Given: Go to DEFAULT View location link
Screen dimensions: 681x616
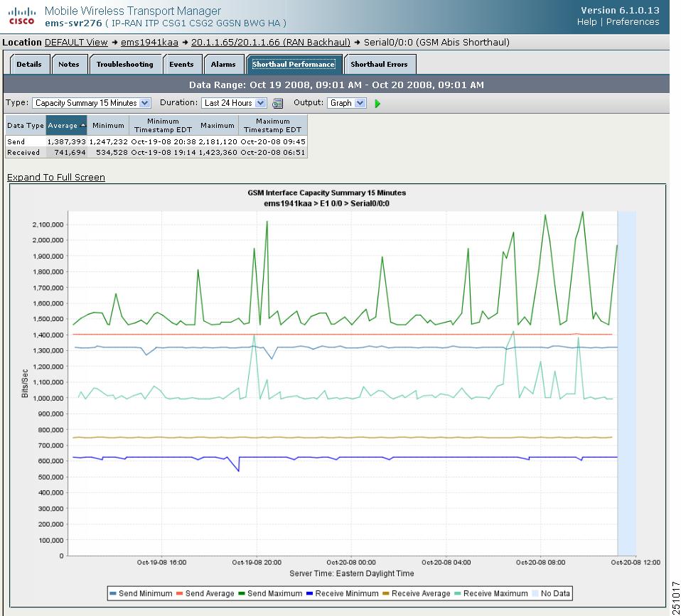Looking at the screenshot, I should click(76, 42).
